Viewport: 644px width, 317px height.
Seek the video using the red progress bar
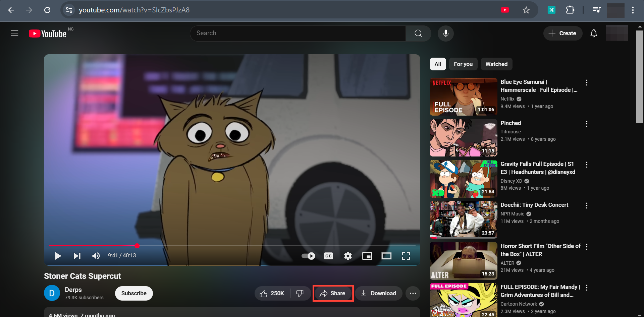[232, 246]
